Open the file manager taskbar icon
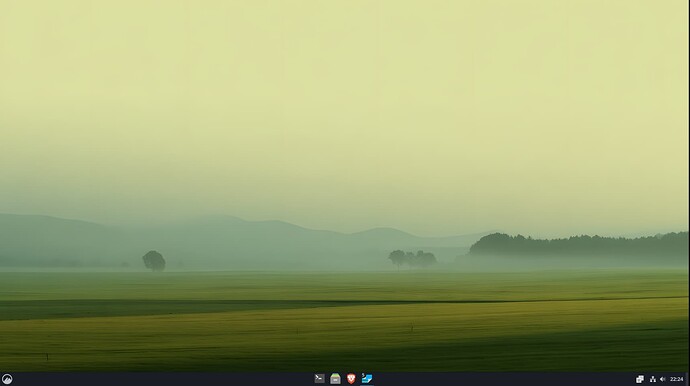Screen dimensions: 690x386 (335, 379)
